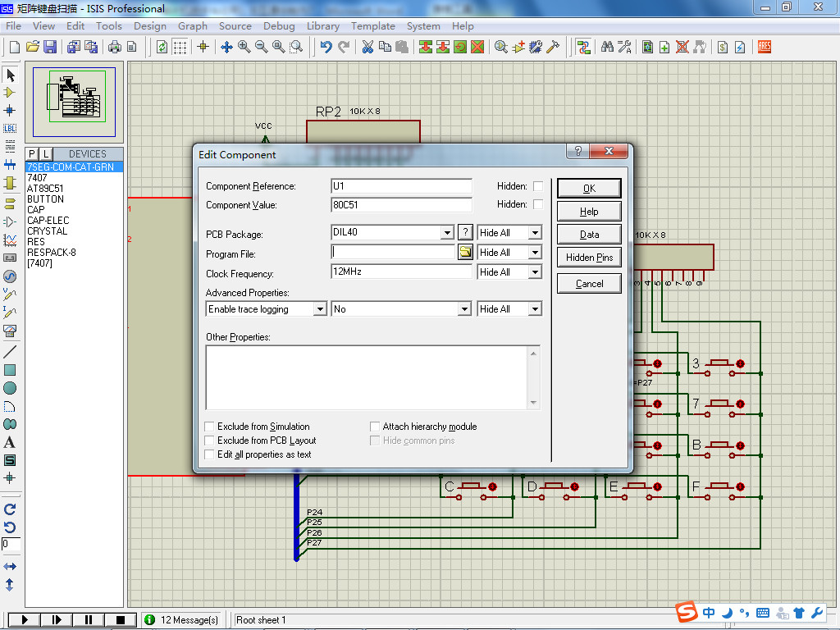
Task: Rotate clockwise using the left toolbar
Action: [10, 509]
